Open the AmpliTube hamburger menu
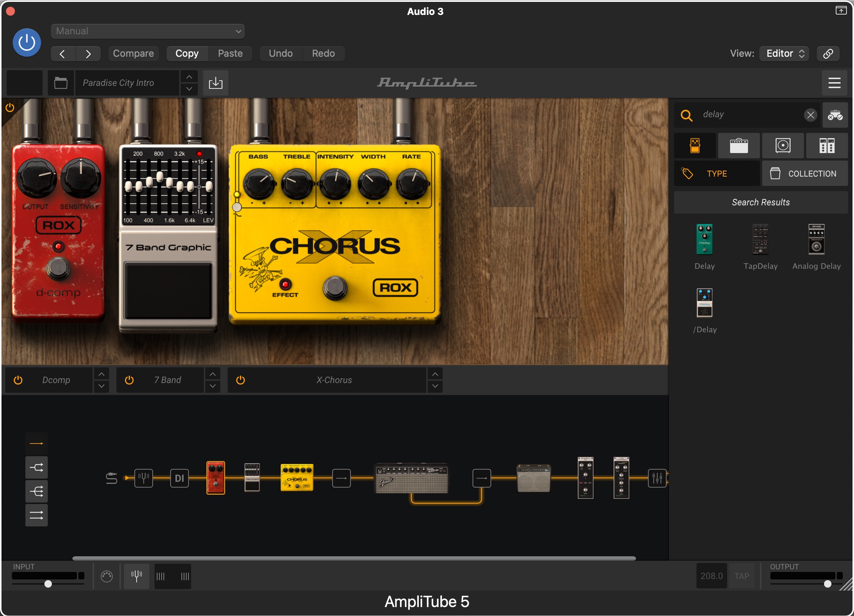The image size is (854, 616). pos(835,83)
